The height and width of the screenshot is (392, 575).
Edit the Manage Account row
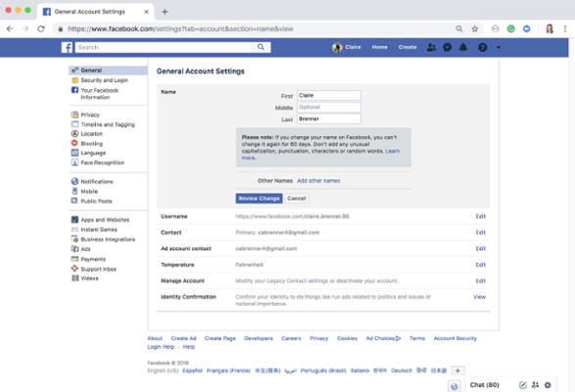(x=480, y=281)
